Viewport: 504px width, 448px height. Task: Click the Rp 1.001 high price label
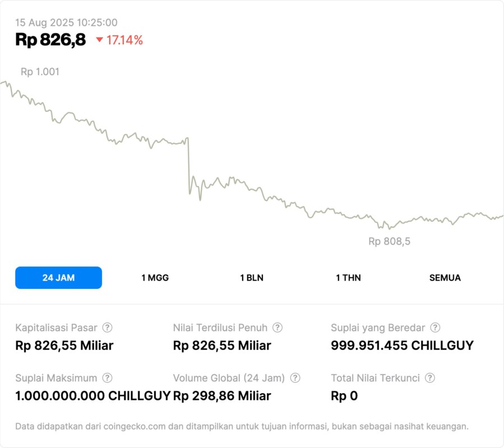(40, 72)
